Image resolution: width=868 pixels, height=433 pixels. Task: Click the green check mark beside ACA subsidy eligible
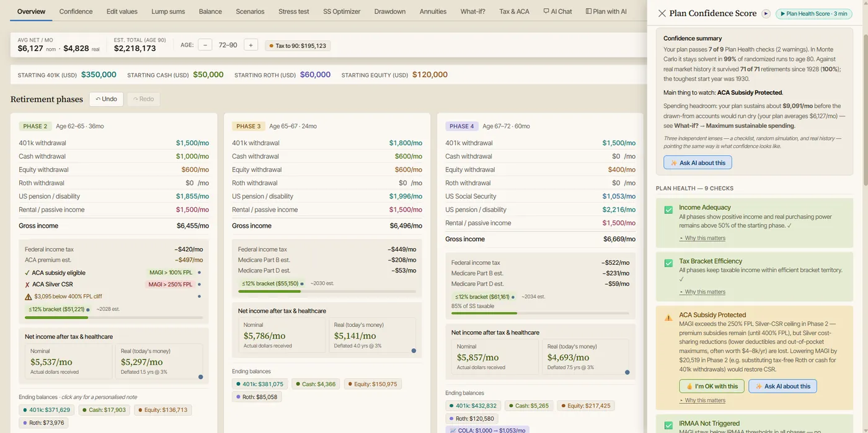[x=27, y=272]
